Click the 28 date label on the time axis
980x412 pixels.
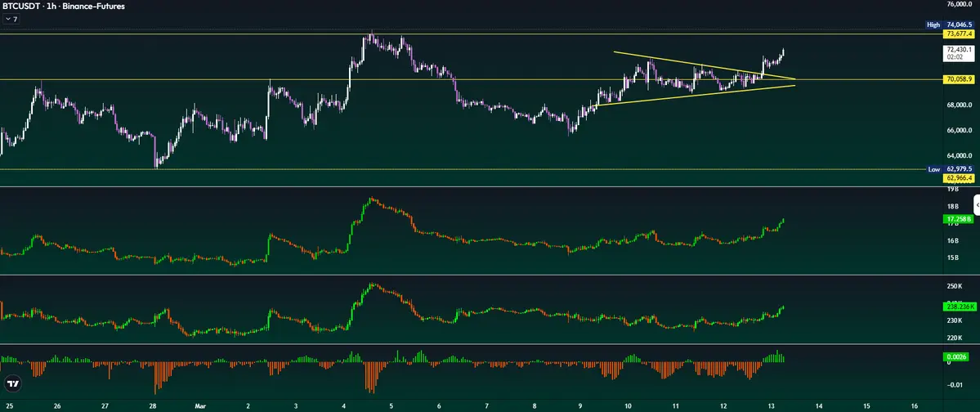153,405
